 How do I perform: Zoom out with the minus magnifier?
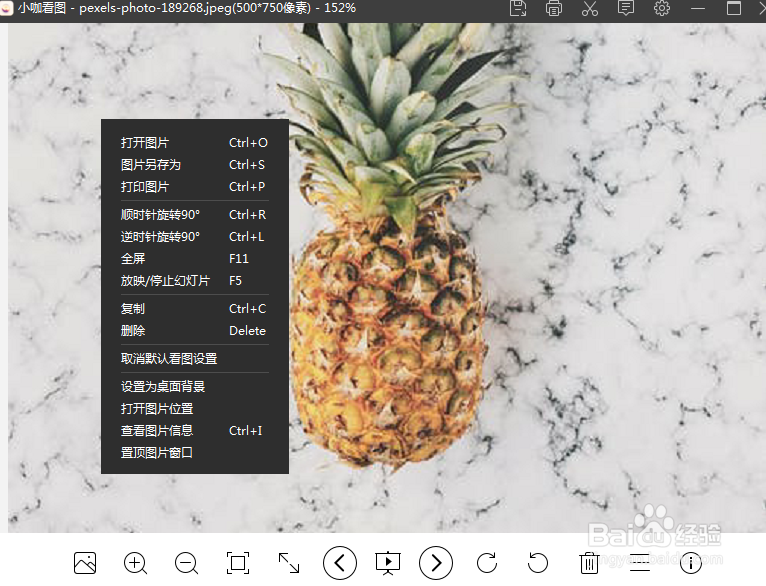[x=186, y=563]
